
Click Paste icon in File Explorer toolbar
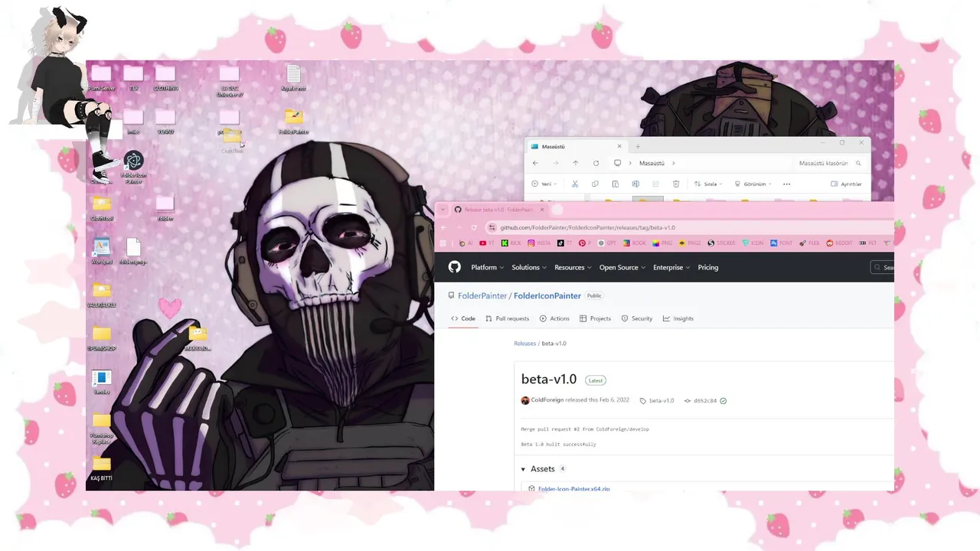tap(615, 184)
